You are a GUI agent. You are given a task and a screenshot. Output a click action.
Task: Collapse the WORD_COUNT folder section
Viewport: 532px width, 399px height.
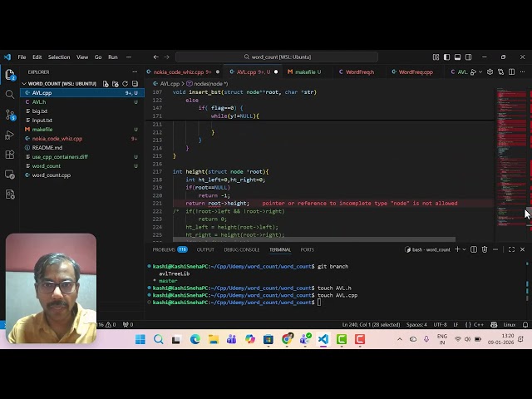(25, 84)
